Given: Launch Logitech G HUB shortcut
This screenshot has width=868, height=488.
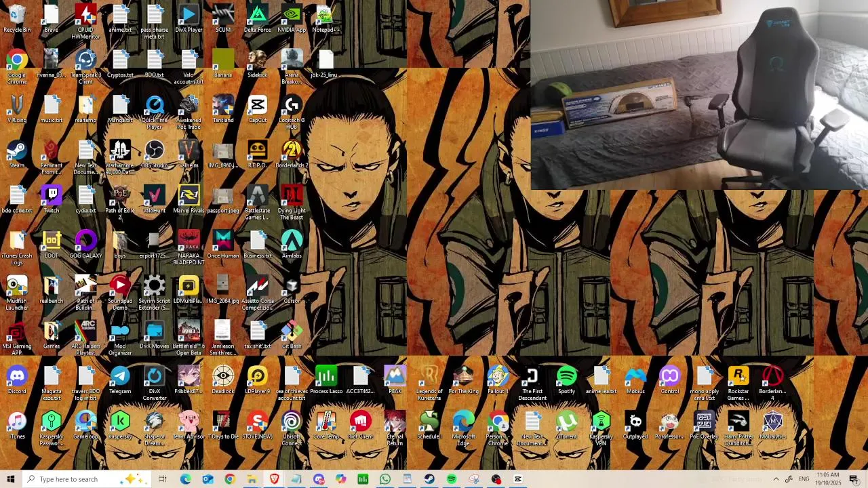Looking at the screenshot, I should click(x=292, y=113).
